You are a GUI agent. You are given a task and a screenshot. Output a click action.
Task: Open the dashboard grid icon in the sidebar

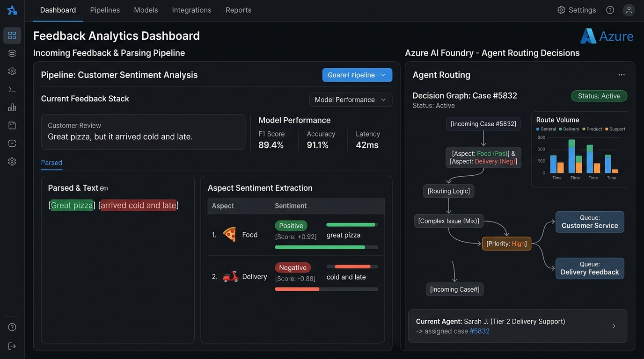(x=12, y=36)
